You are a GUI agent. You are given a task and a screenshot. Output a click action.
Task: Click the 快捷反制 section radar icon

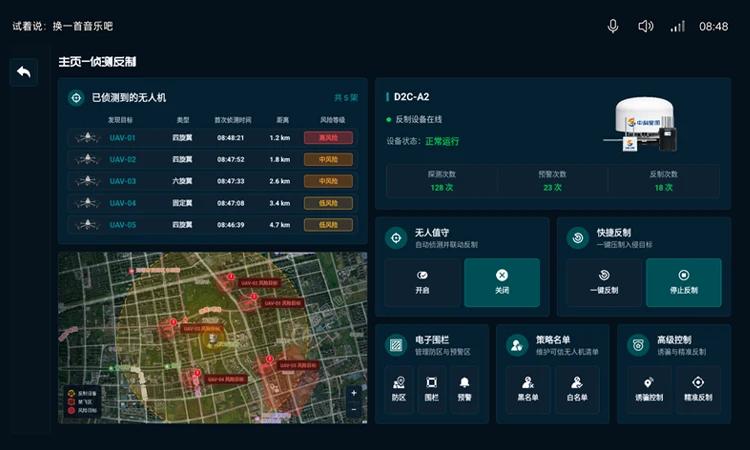click(x=578, y=238)
